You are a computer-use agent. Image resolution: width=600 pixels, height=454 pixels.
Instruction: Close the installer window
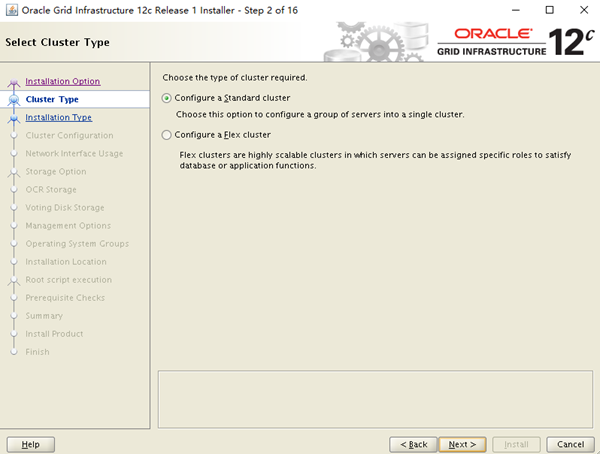(584, 10)
